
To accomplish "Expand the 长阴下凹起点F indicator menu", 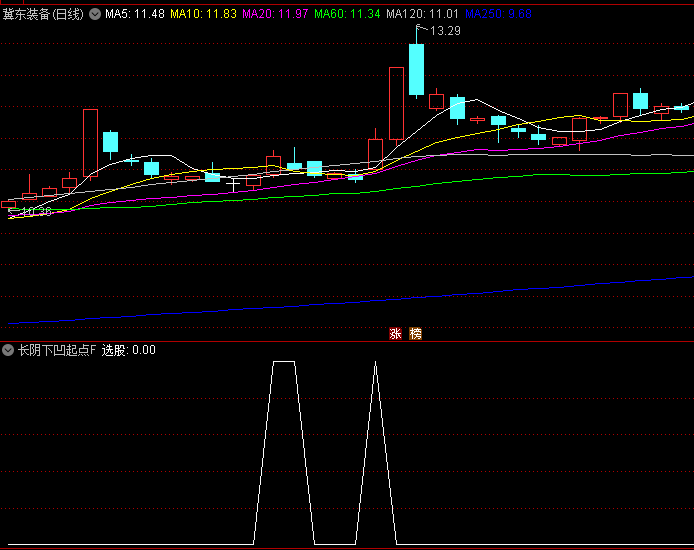I will pos(8,350).
